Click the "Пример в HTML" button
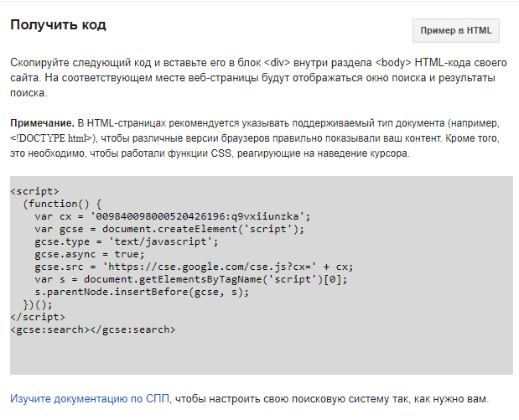Screen dimensions: 519x420 (x=456, y=30)
